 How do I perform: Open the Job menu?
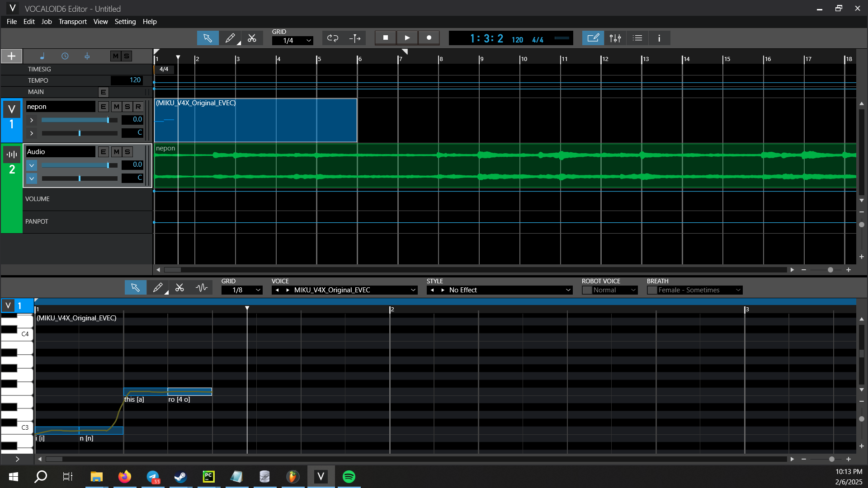[x=47, y=22]
